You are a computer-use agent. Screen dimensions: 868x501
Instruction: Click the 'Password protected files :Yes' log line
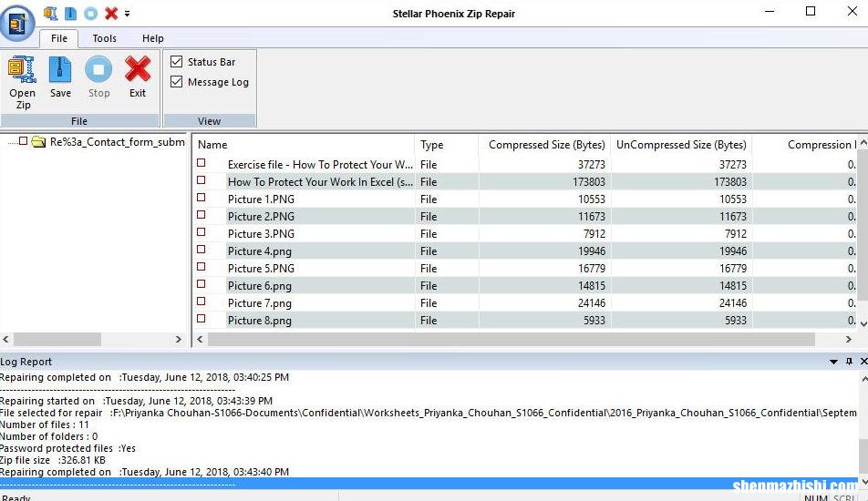click(x=67, y=448)
